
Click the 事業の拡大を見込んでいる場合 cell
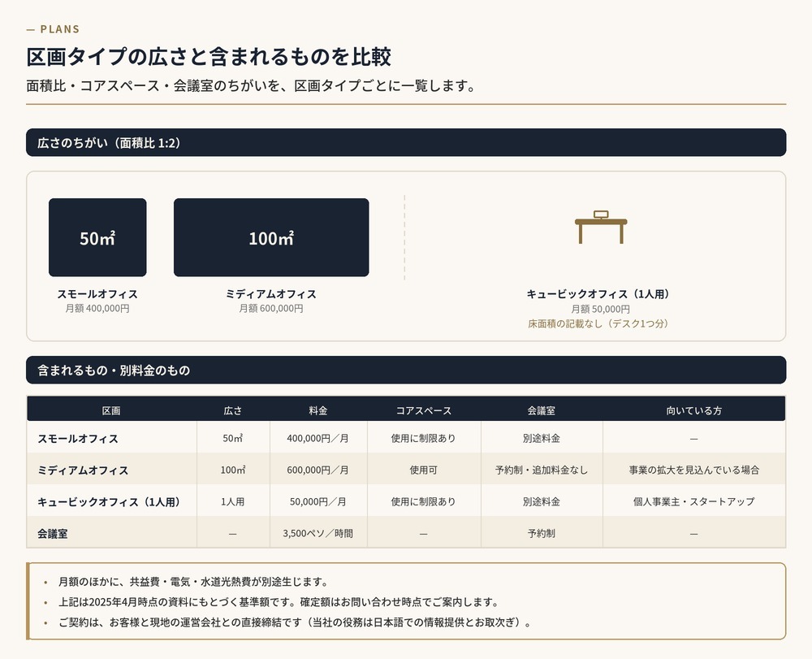(x=694, y=470)
